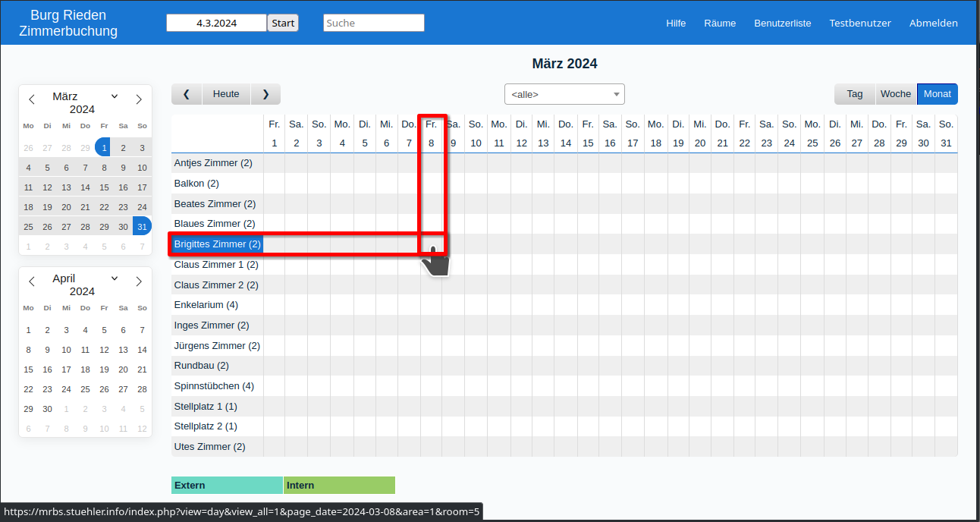
Task: Expand März month selector dropdown arrow
Action: (x=115, y=96)
